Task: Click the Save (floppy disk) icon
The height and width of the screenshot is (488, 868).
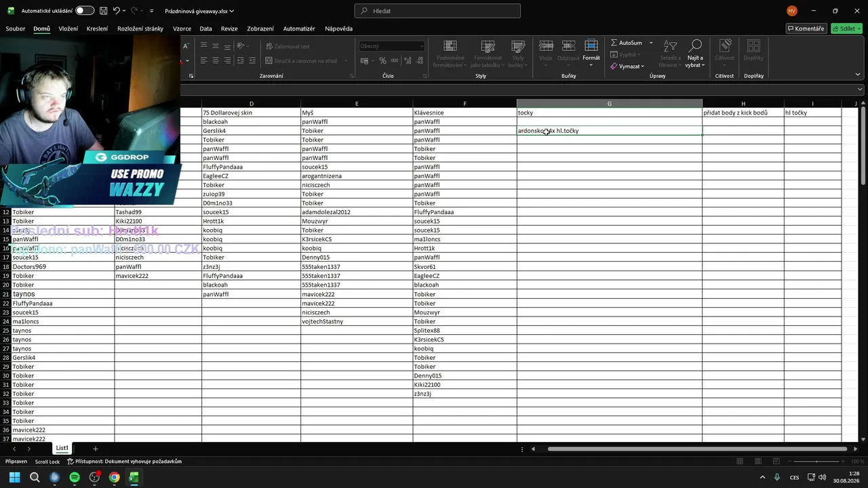Action: click(103, 11)
